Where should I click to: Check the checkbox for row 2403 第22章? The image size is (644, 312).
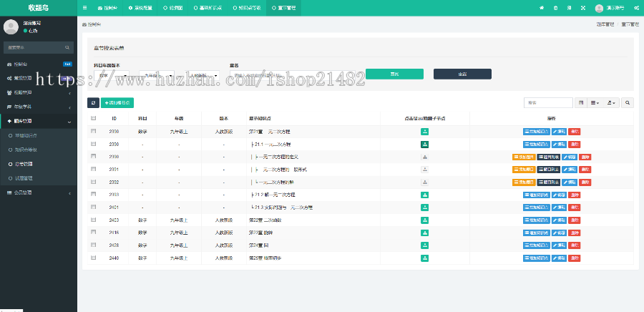pyautogui.click(x=93, y=220)
